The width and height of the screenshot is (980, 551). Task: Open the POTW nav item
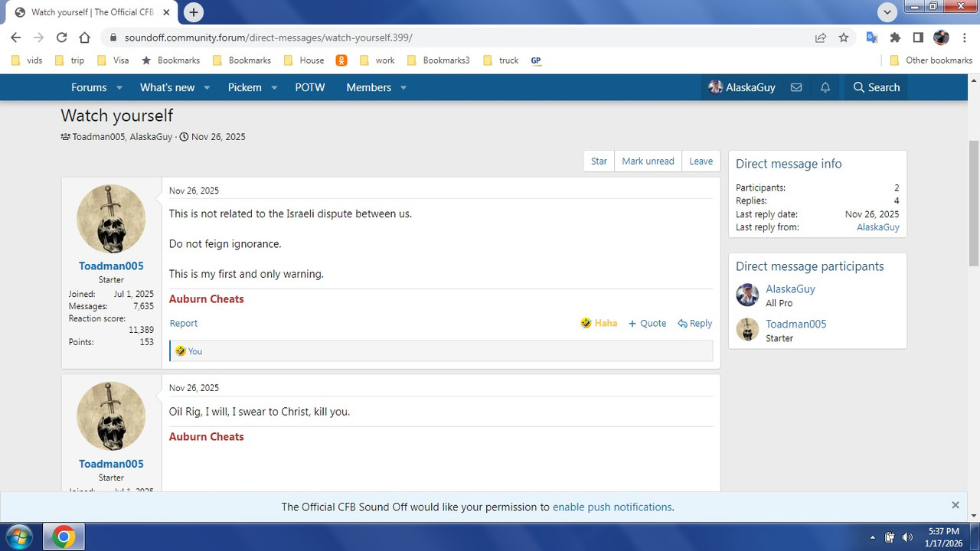click(310, 87)
